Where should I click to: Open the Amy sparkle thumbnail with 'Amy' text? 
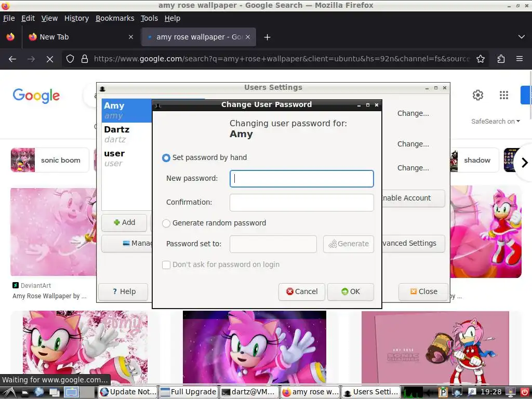pyautogui.click(x=85, y=348)
